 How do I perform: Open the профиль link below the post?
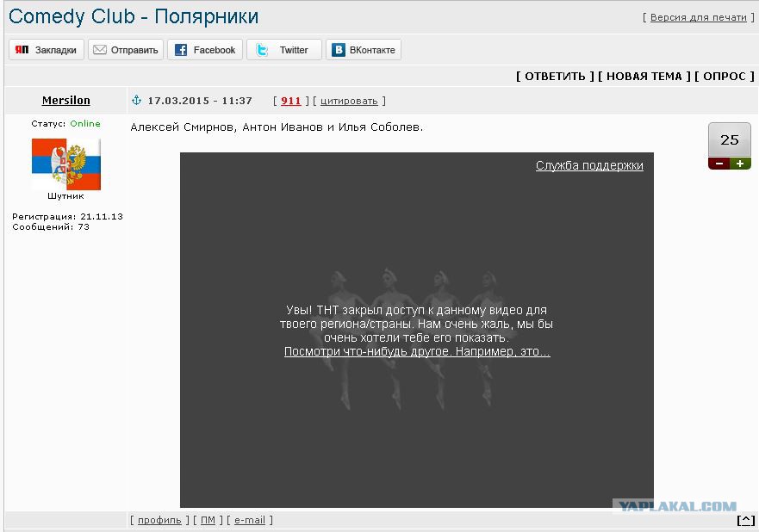[159, 521]
